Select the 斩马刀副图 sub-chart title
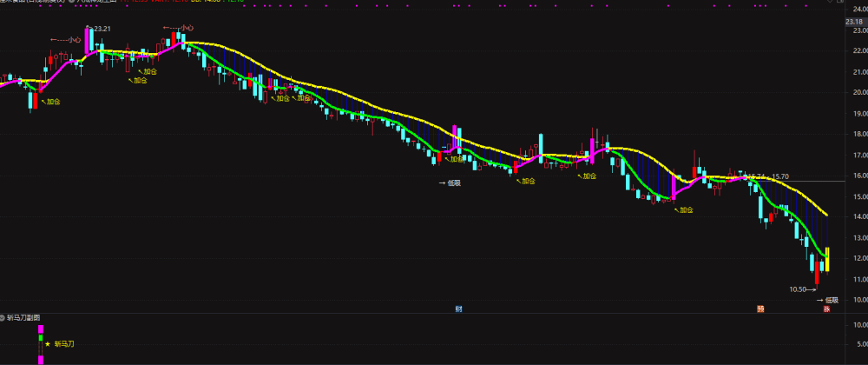 (23, 318)
